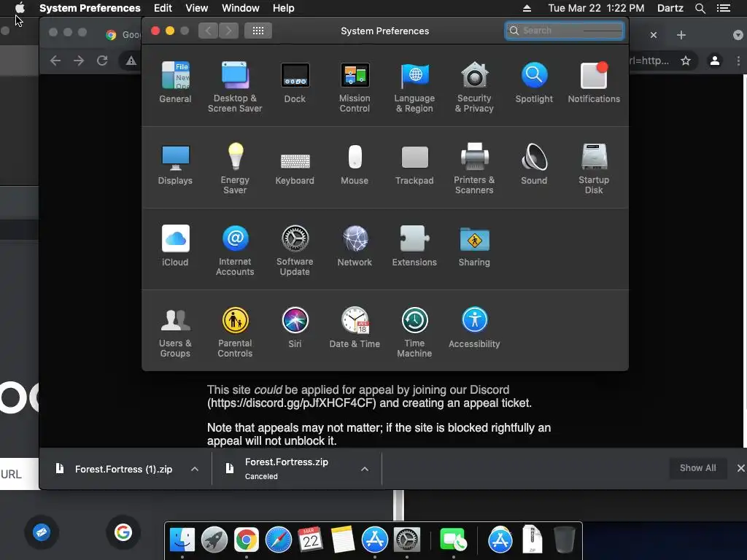
Task: Open FaceTime from the Dock
Action: click(453, 540)
